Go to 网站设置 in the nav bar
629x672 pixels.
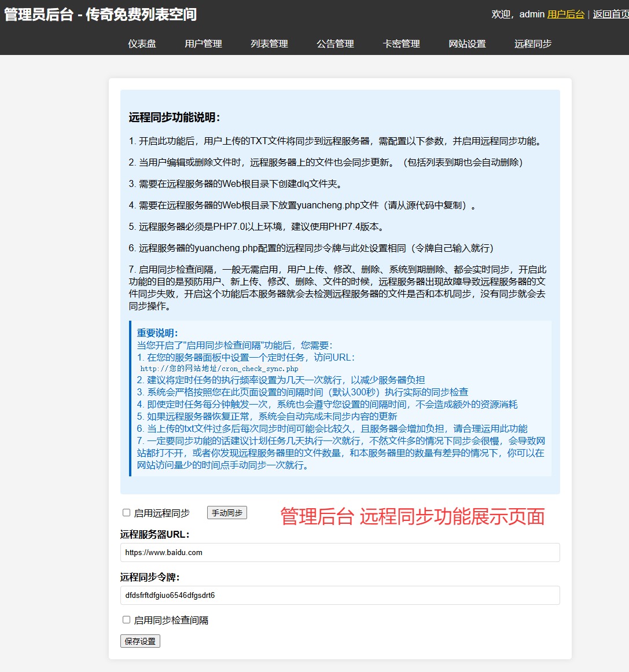click(467, 44)
